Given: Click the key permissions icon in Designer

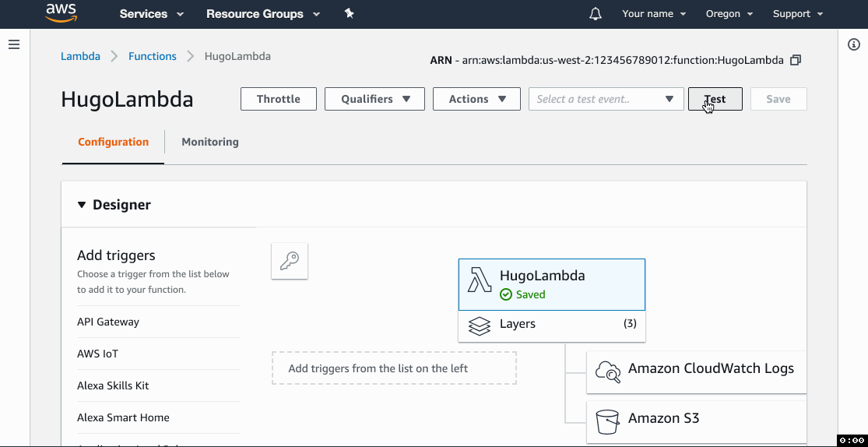Looking at the screenshot, I should pyautogui.click(x=290, y=261).
